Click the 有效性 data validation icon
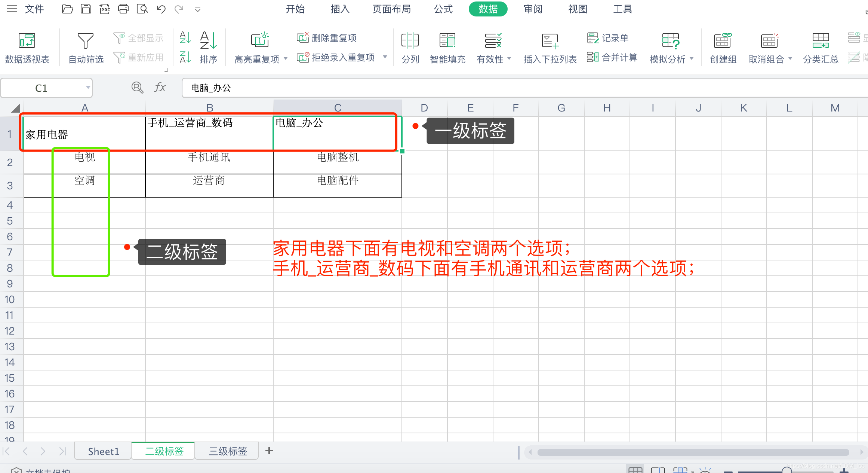Viewport: 868px width, 473px height. pos(493,40)
